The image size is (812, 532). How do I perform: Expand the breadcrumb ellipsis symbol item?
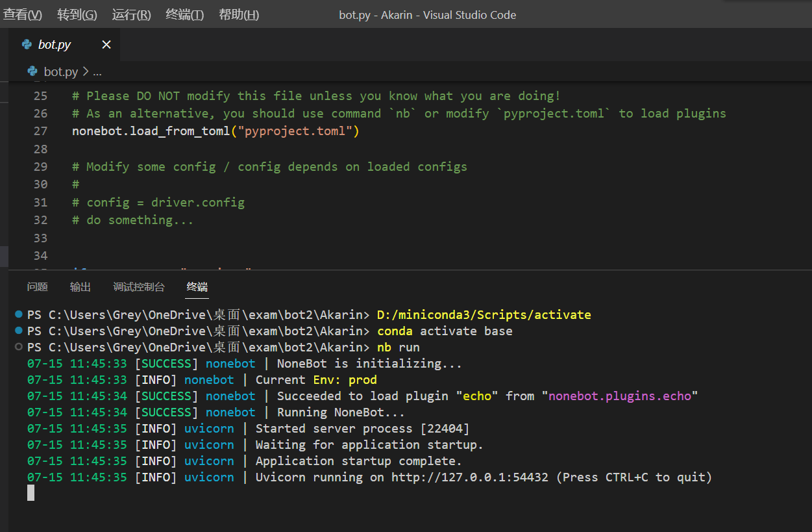pos(96,71)
